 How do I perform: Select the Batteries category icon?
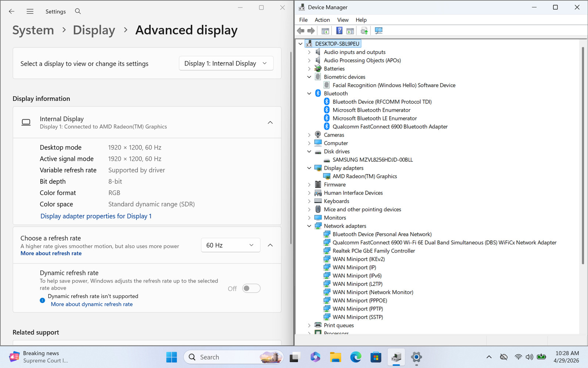coord(318,69)
